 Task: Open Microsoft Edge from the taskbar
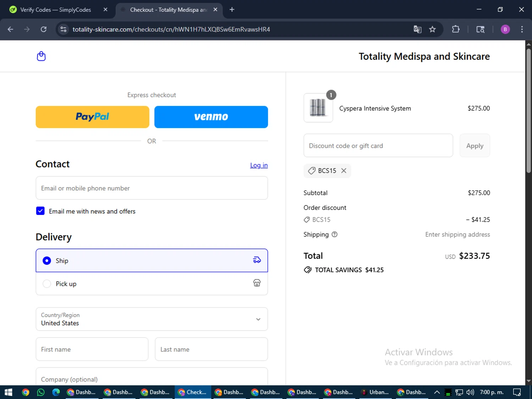pos(56,392)
